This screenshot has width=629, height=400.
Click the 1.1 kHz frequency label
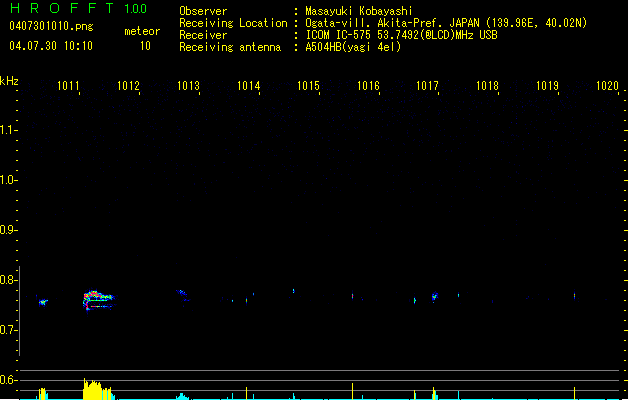8,130
